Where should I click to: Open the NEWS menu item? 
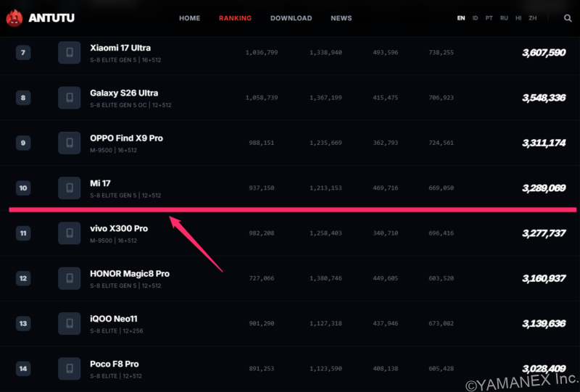pyautogui.click(x=341, y=18)
